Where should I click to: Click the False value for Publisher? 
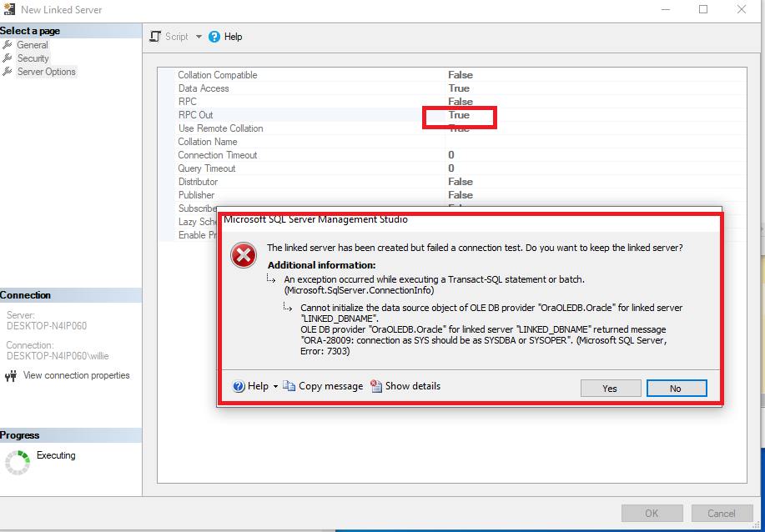coord(461,195)
